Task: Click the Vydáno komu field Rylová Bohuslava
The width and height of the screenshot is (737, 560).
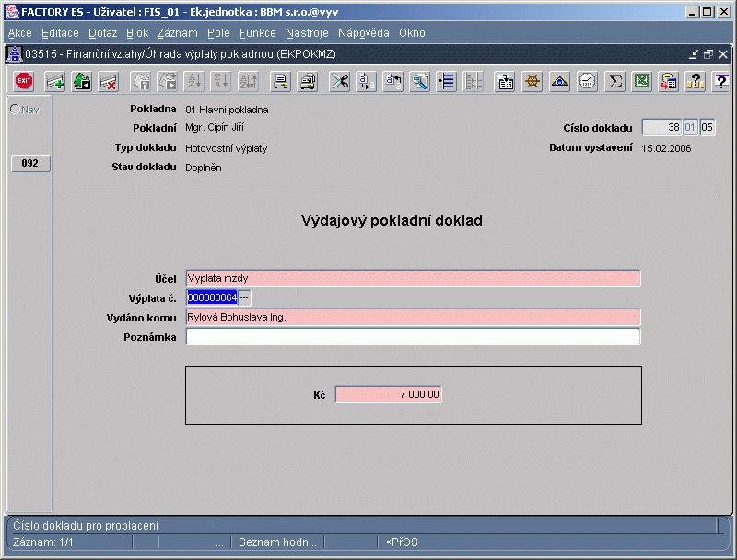Action: [413, 317]
